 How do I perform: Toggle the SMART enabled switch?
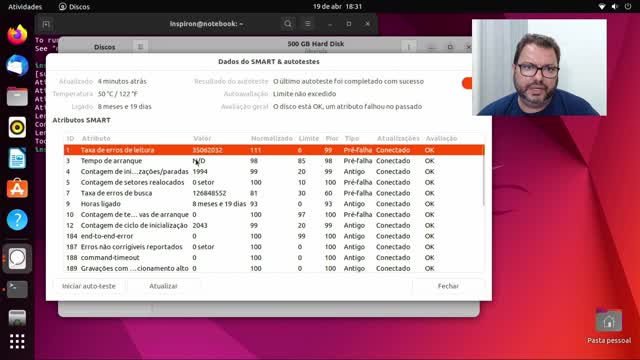pyautogui.click(x=467, y=83)
